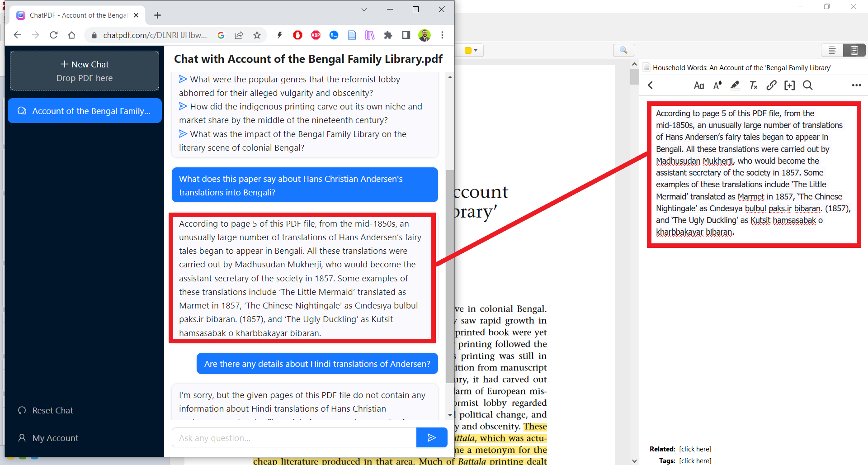Toggle the Chrome side panel
868x465 pixels.
point(406,35)
